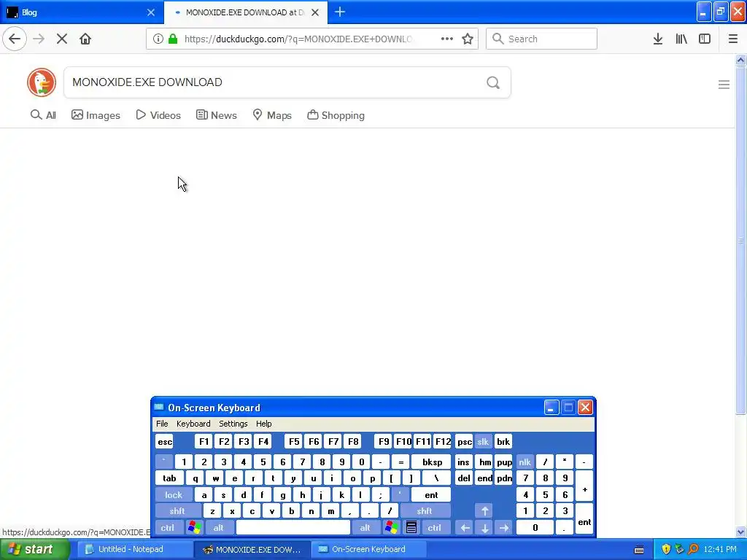Viewport: 747px width, 560px height.
Task: Click the space bar on On-Screen Keyboard
Action: click(293, 528)
